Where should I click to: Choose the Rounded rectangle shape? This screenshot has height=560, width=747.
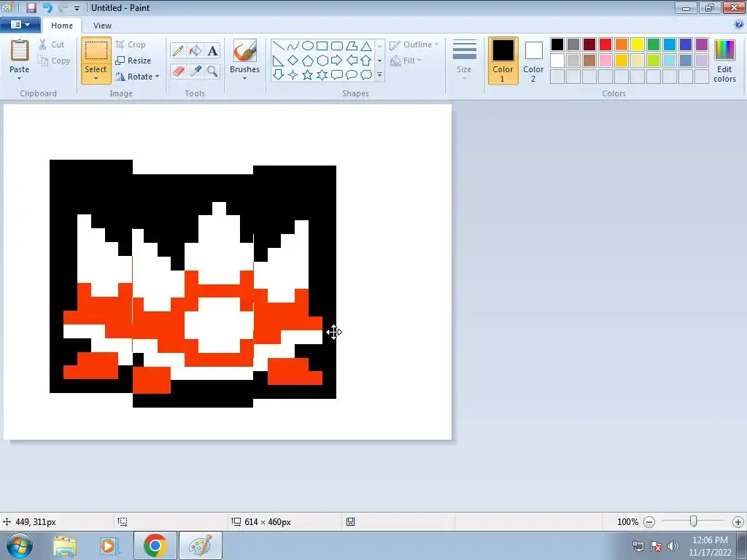tap(337, 46)
